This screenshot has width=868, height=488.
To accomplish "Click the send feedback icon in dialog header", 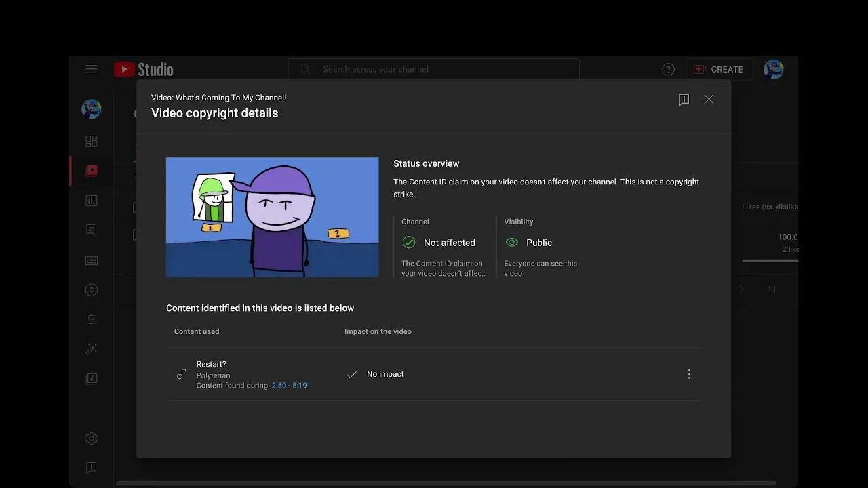I will click(x=684, y=100).
